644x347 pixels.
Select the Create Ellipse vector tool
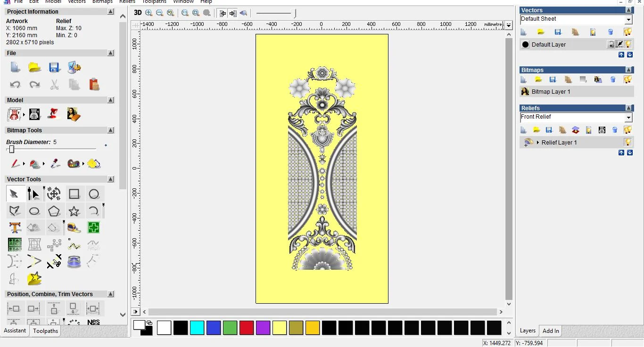point(34,211)
